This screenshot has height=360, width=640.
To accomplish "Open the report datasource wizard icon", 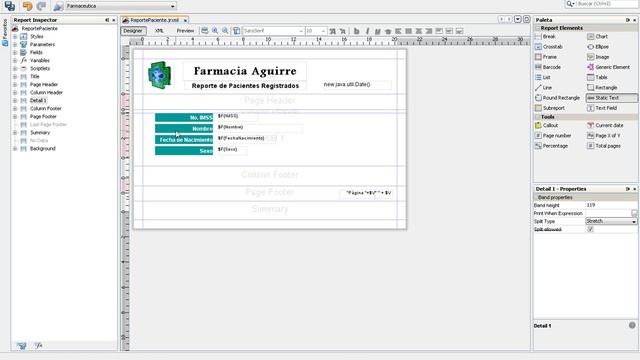I will click(58, 6).
